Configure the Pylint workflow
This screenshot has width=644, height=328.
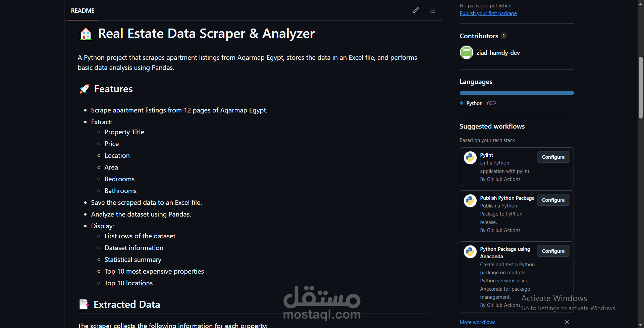coord(553,157)
